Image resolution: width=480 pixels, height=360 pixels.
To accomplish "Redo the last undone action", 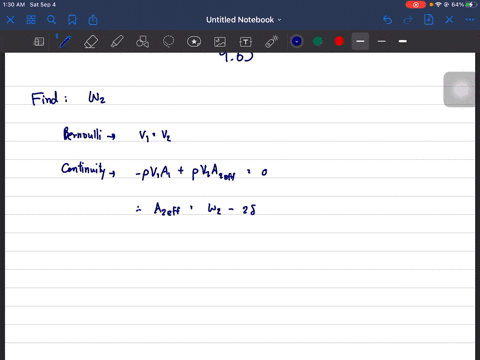I will [408, 20].
